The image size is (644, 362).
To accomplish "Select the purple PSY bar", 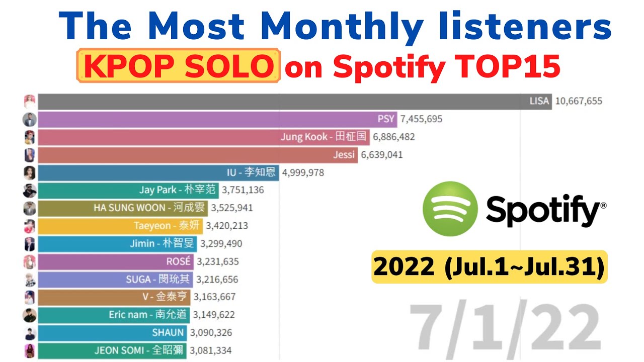I will point(217,120).
